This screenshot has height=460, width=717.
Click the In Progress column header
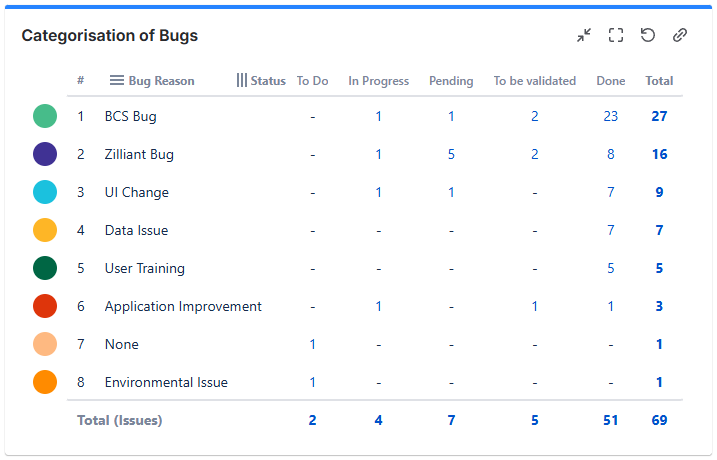378,81
